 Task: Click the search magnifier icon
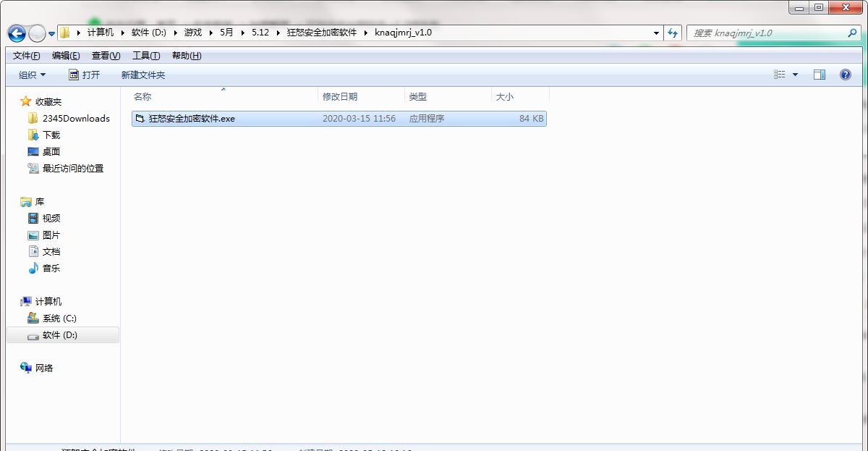coord(852,33)
